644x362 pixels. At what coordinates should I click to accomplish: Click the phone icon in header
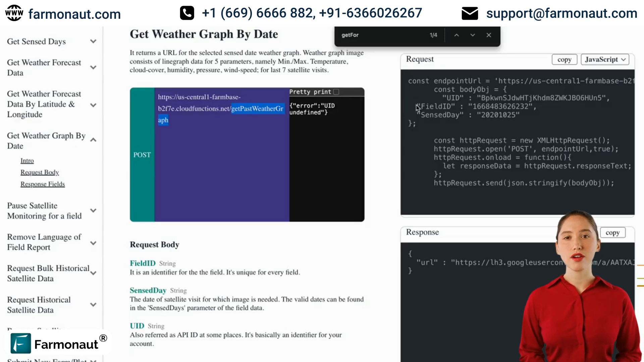click(x=187, y=13)
